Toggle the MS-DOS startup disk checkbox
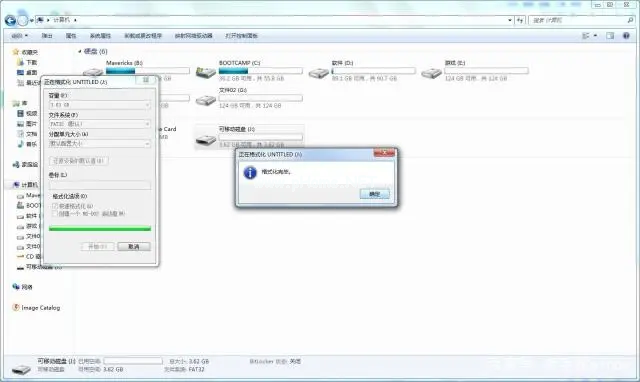The height and width of the screenshot is (382, 640). point(55,213)
